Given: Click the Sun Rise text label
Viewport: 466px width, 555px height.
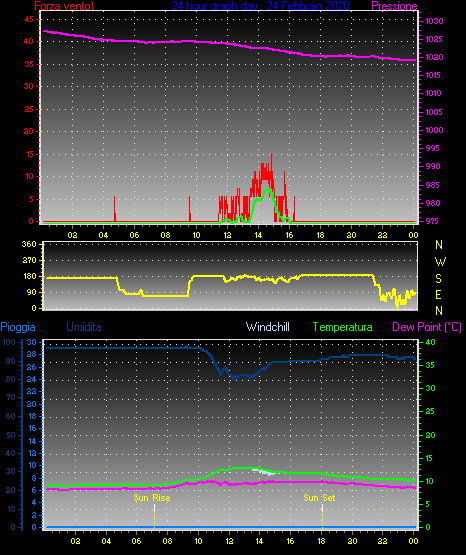Looking at the screenshot, I should point(152,498).
